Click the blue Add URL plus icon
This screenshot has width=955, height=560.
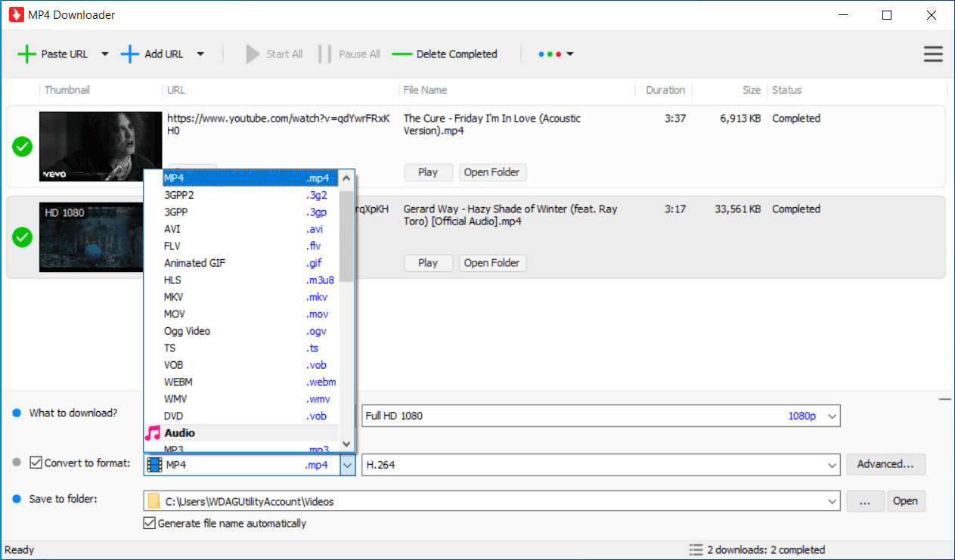click(130, 54)
